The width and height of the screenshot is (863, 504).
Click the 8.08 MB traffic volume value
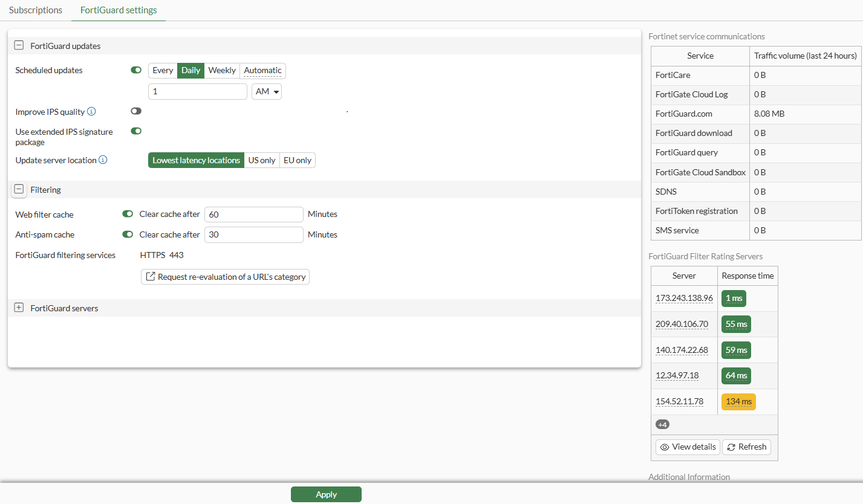tap(769, 114)
